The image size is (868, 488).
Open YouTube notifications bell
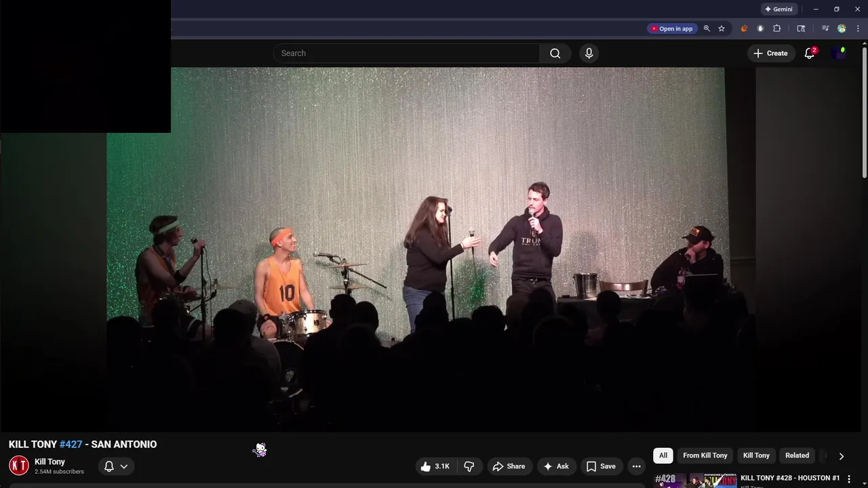tap(809, 54)
